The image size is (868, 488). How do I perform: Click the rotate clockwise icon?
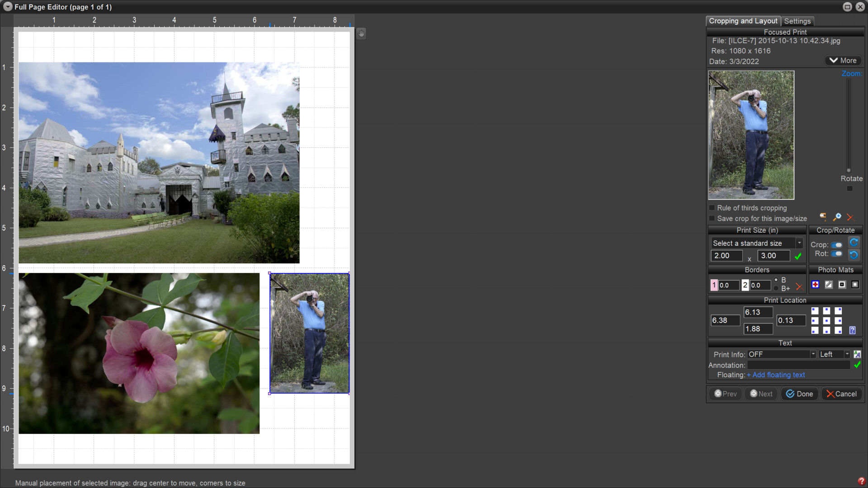tap(854, 243)
